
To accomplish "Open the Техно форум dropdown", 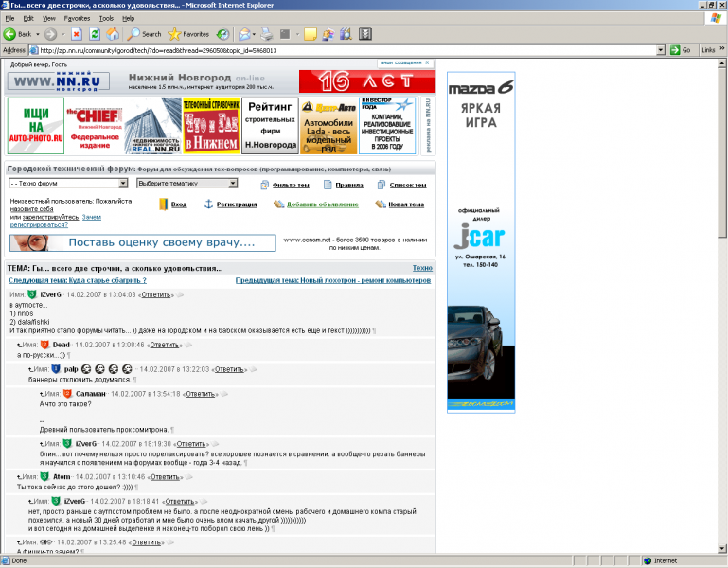I will click(68, 184).
